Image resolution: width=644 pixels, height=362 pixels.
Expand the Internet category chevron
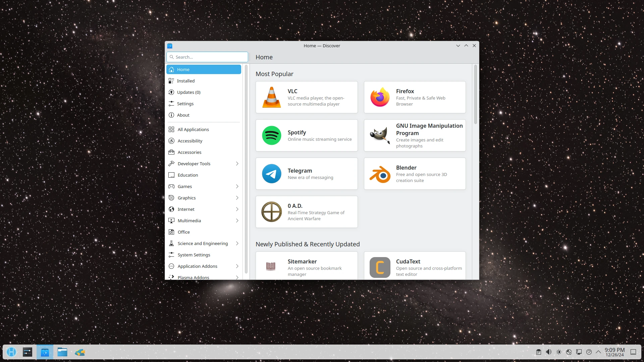tap(237, 209)
